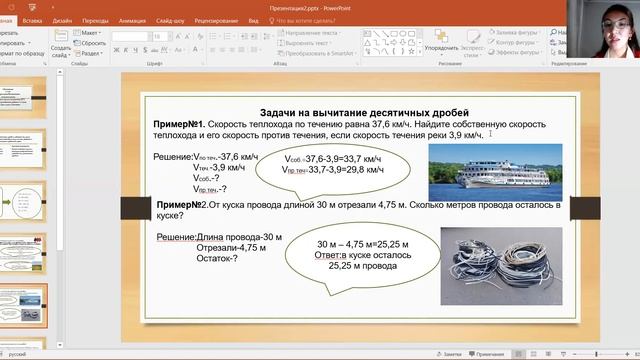Image resolution: width=640 pixels, height=360 pixels.
Task: Open Заливка фигуры shape fill
Action: 514,32
